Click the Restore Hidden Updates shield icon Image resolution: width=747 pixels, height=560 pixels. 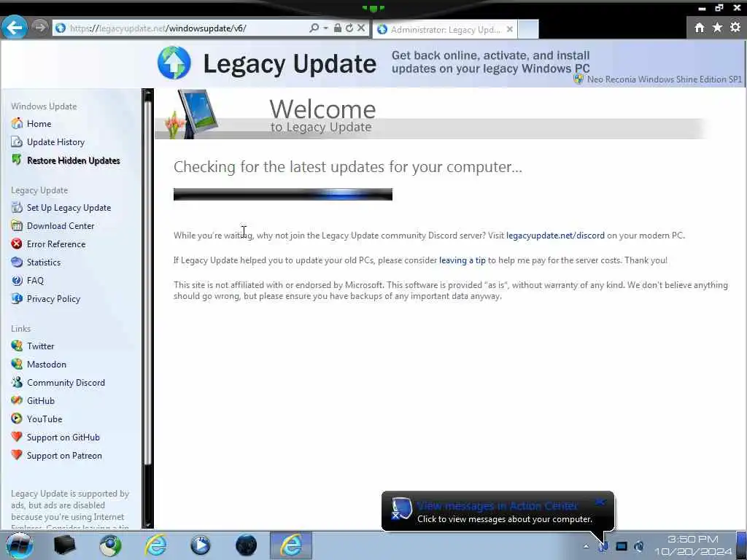pyautogui.click(x=17, y=160)
